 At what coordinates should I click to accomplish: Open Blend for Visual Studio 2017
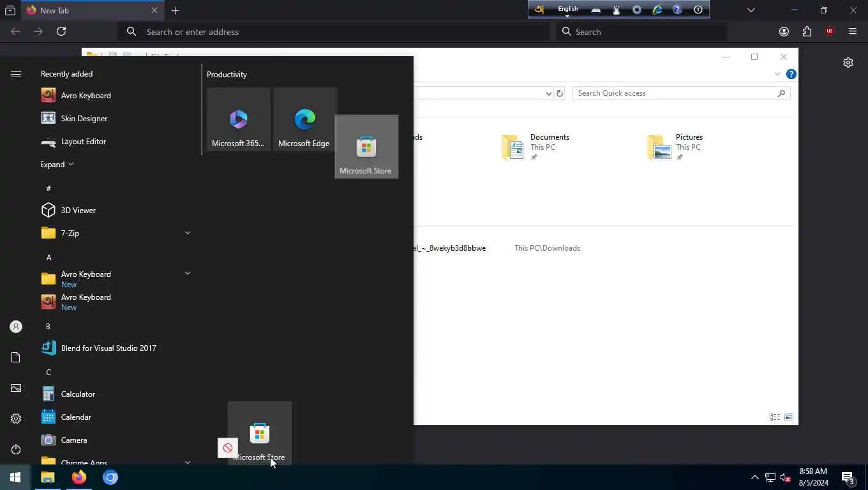coord(115,348)
